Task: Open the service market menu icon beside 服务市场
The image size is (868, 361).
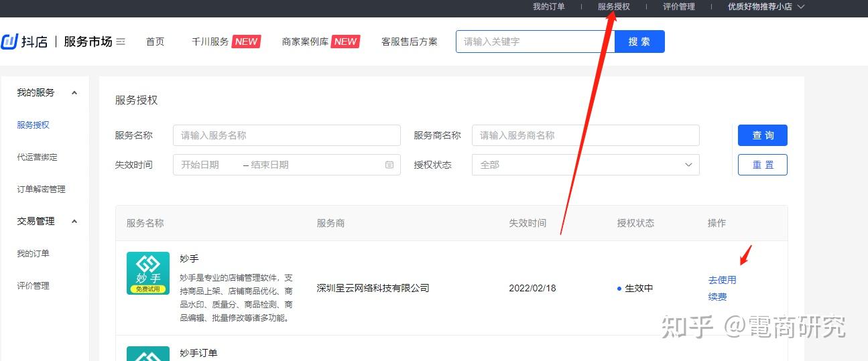Action: [121, 42]
